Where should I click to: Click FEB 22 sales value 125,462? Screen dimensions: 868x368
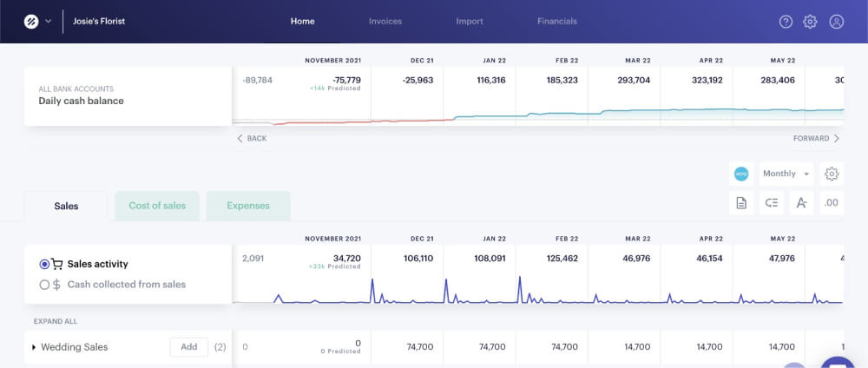[563, 259]
